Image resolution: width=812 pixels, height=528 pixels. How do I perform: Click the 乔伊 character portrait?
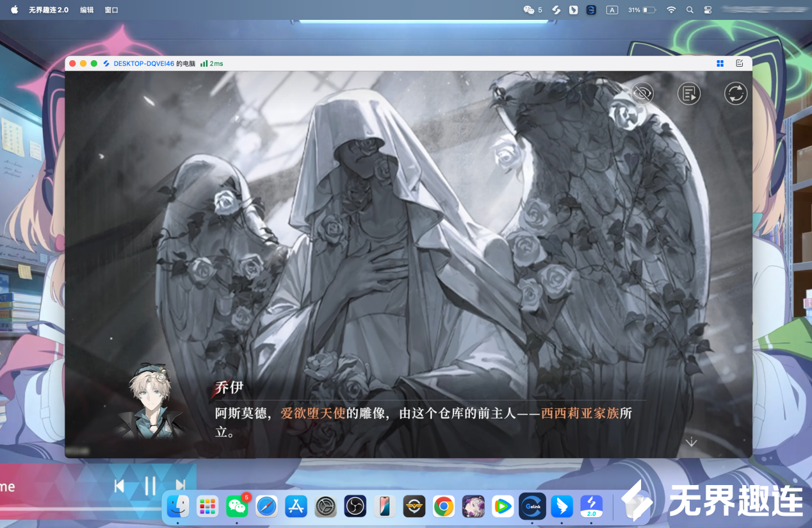tap(152, 402)
